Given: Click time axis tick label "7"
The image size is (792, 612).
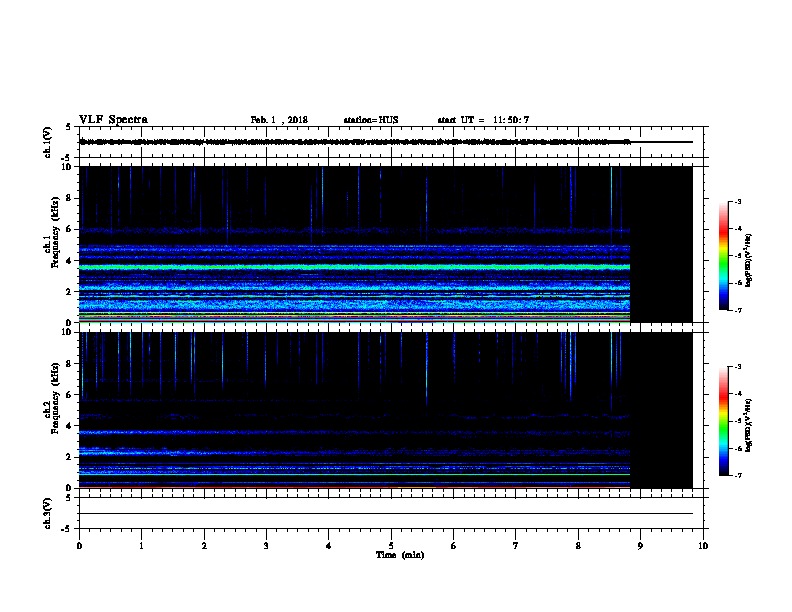Looking at the screenshot, I should tap(516, 546).
